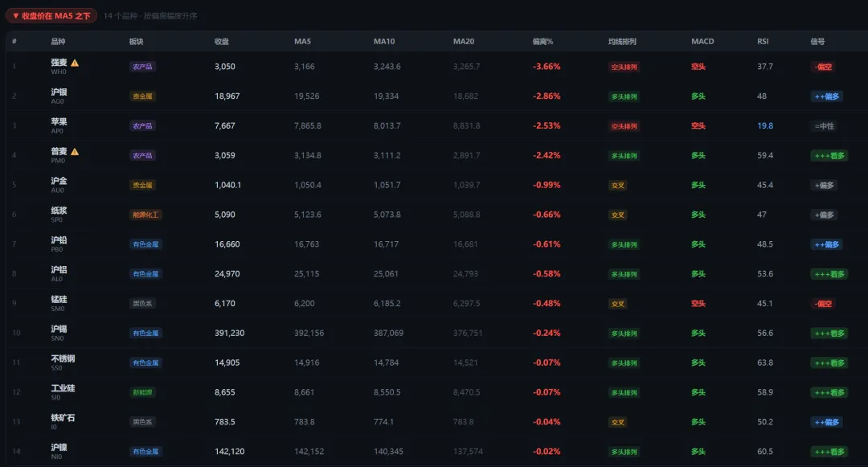The height and width of the screenshot is (467, 868).
Task: Expand the 收盘价在 MA5 之下 filter
Action: pyautogui.click(x=51, y=15)
